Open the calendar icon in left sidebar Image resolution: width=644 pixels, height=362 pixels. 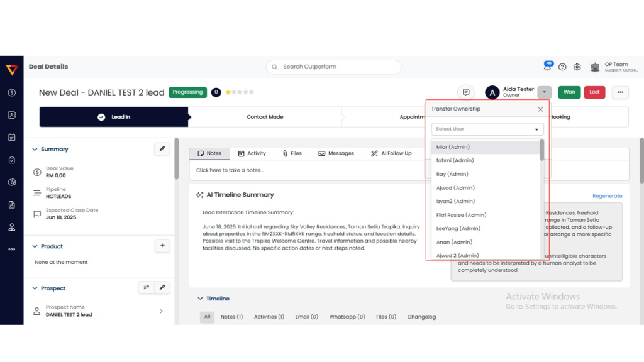[11, 137]
